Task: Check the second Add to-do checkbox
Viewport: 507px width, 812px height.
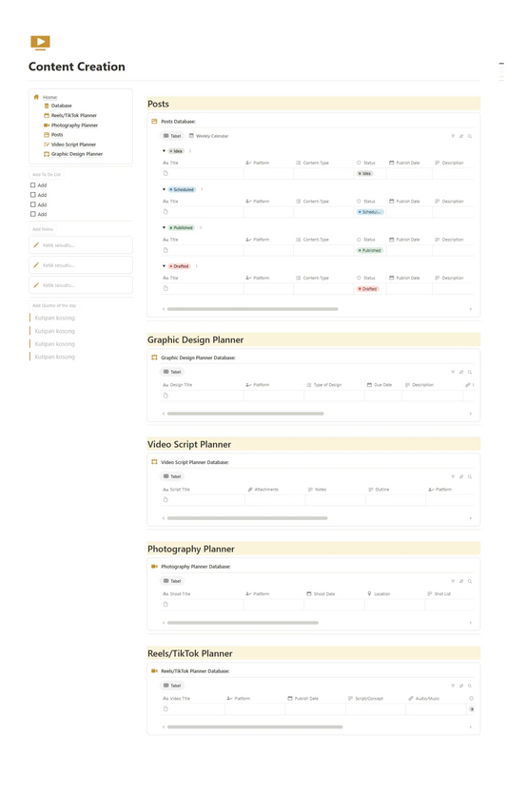Action: tap(33, 195)
